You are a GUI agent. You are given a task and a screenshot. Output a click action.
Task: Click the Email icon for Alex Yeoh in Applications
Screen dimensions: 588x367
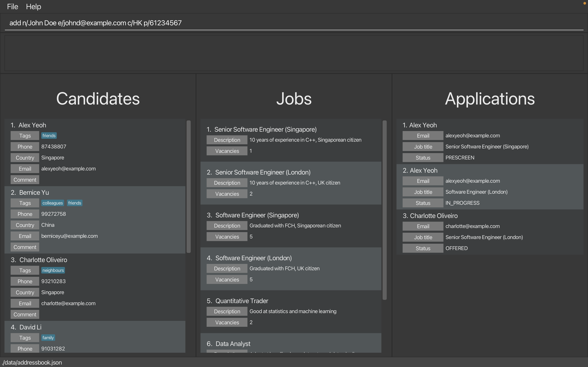[x=423, y=135]
